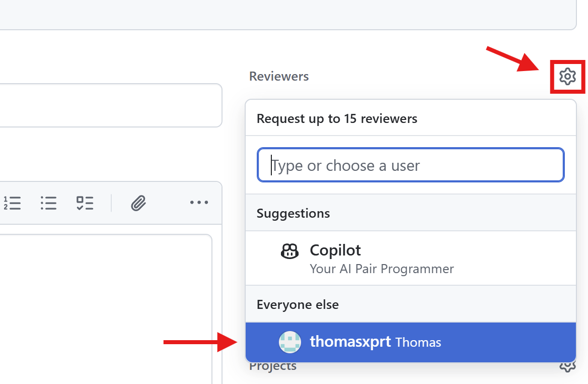Click the "Suggestions" group header
Image resolution: width=588 pixels, height=384 pixels.
293,213
